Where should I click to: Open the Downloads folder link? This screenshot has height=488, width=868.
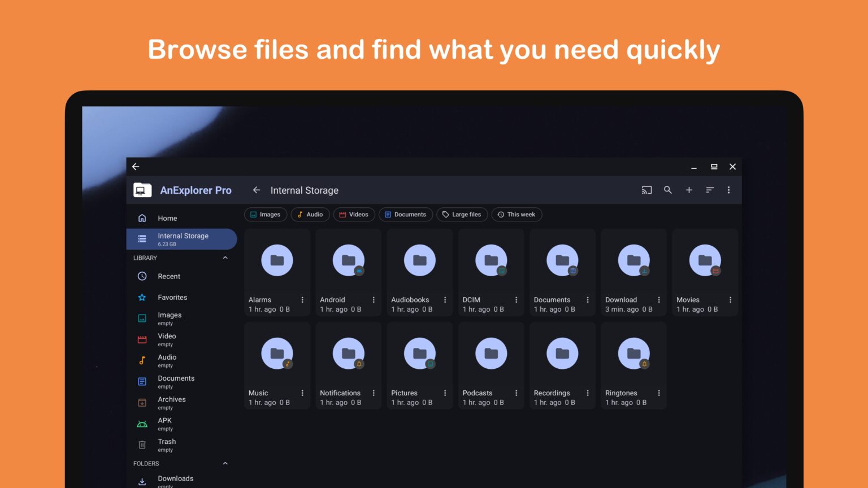click(175, 478)
